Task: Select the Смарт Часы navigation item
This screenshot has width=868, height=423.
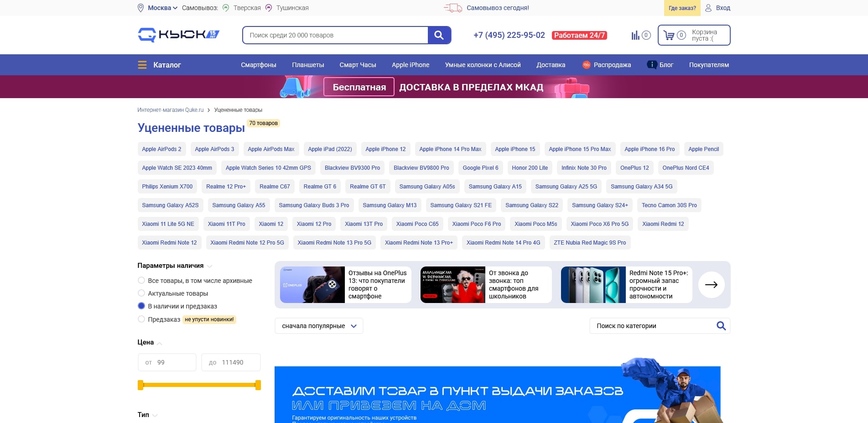Action: pos(358,64)
